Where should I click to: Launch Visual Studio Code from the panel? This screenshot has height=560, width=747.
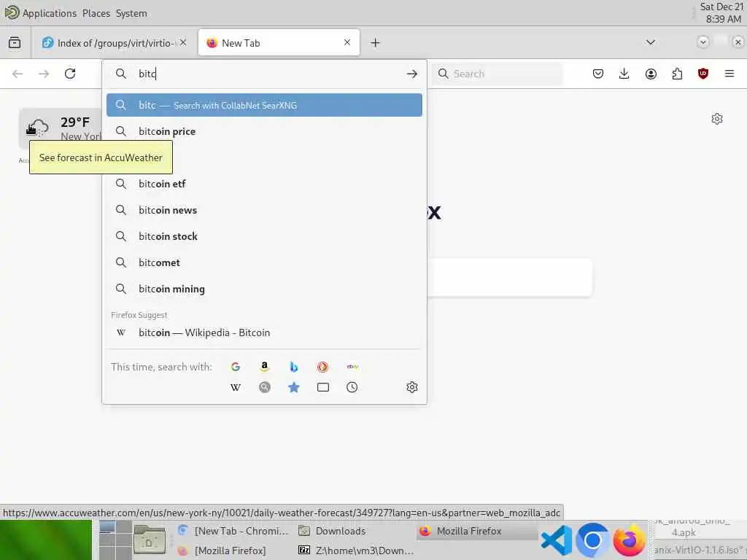point(557,540)
